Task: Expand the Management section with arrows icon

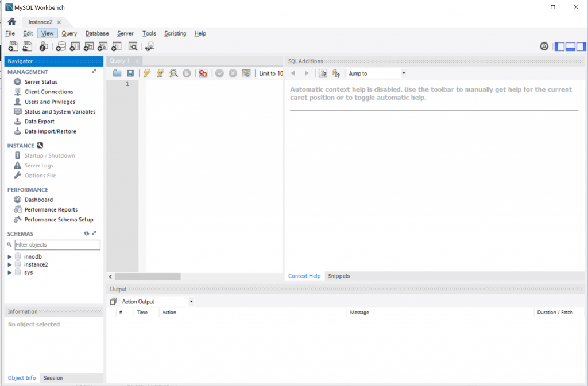Action: (94, 71)
